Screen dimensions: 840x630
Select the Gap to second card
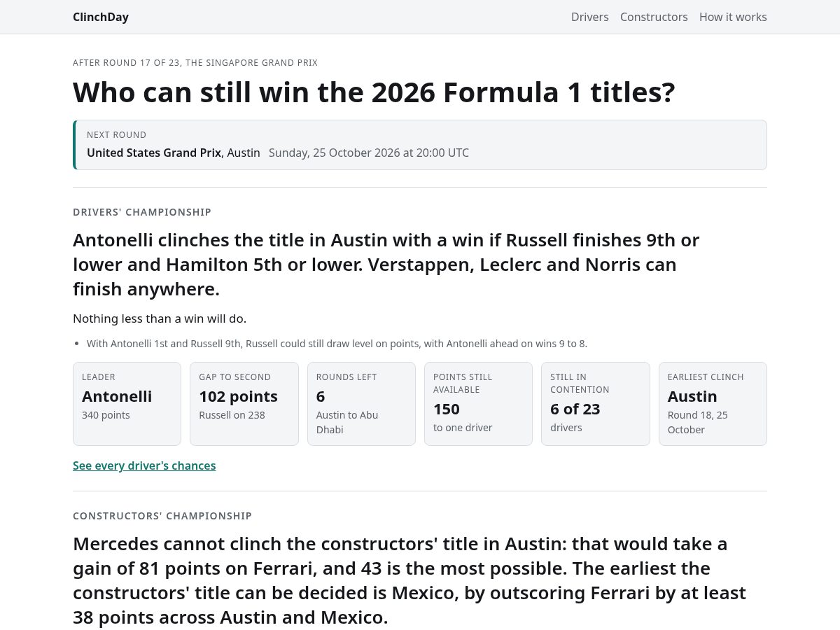[244, 404]
